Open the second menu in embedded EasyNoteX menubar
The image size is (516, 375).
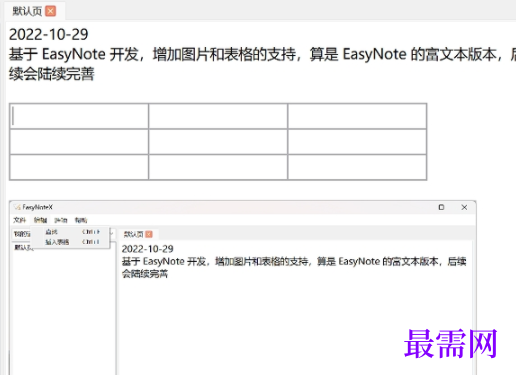pyautogui.click(x=40, y=220)
